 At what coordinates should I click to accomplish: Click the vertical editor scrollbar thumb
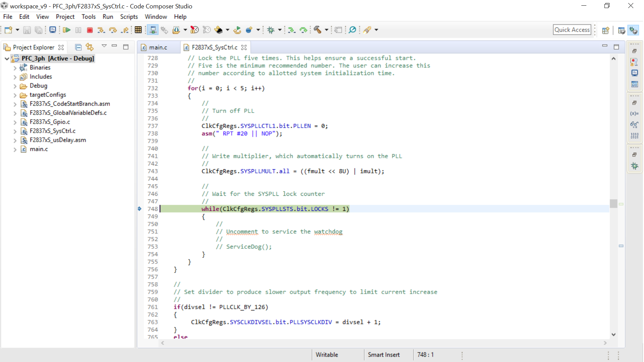pyautogui.click(x=613, y=203)
